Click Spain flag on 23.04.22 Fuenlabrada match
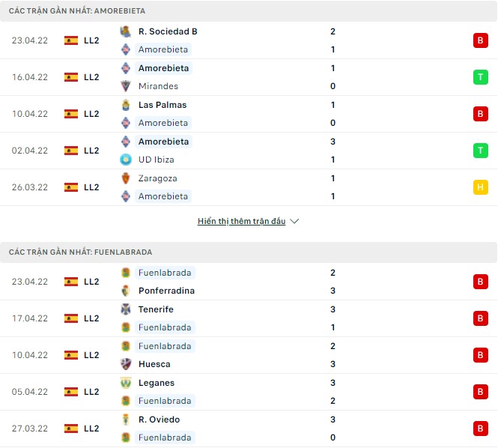Viewport: 501px width, 448px height. click(x=71, y=282)
